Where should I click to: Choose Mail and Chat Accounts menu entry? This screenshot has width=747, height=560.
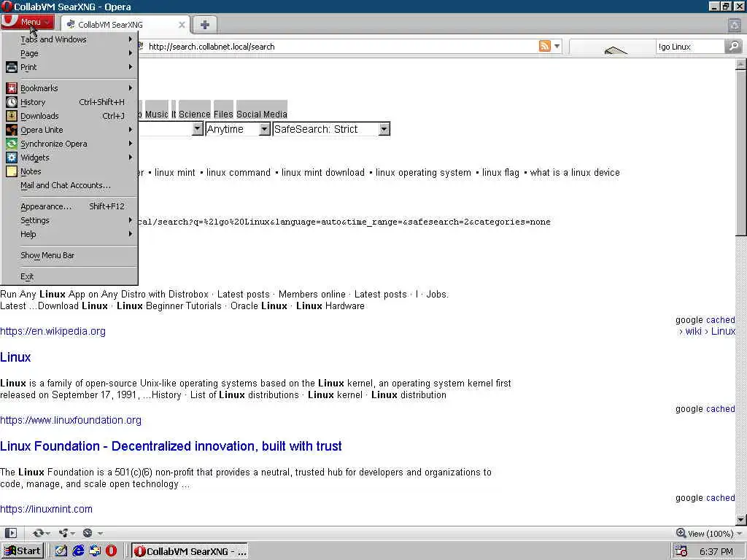click(69, 185)
